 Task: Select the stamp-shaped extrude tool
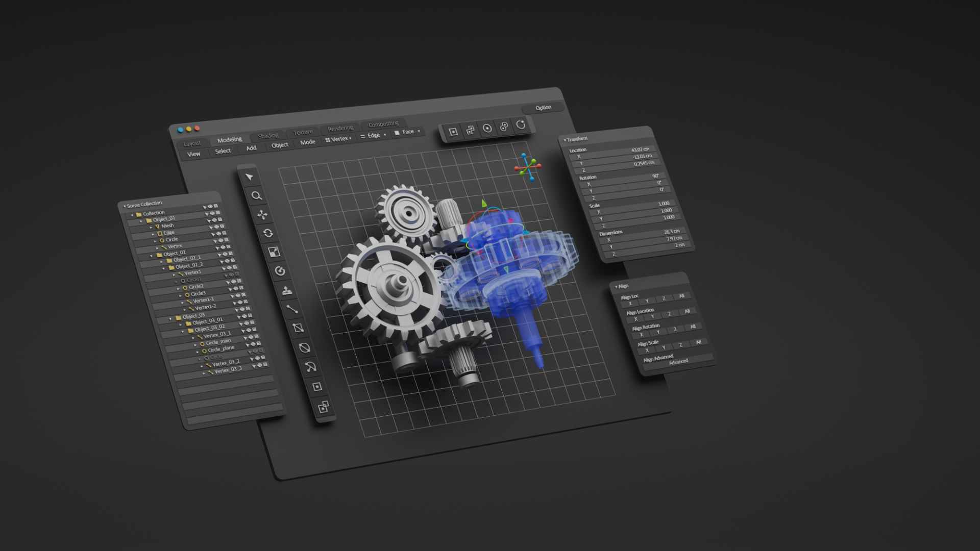pyautogui.click(x=286, y=290)
